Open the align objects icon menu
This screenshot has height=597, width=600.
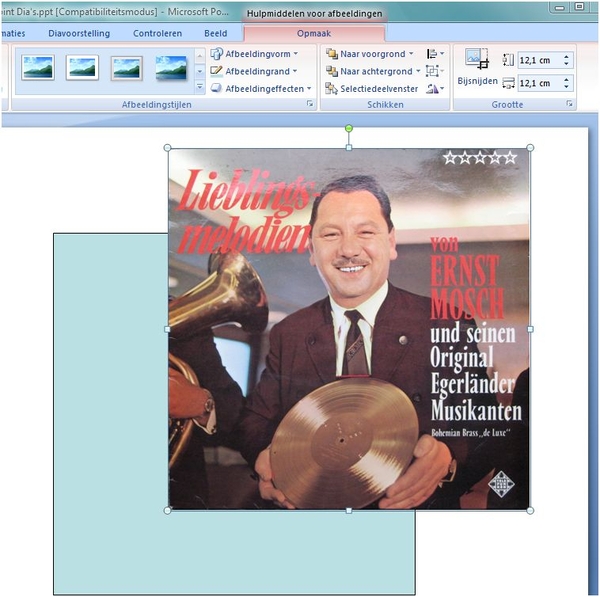435,54
